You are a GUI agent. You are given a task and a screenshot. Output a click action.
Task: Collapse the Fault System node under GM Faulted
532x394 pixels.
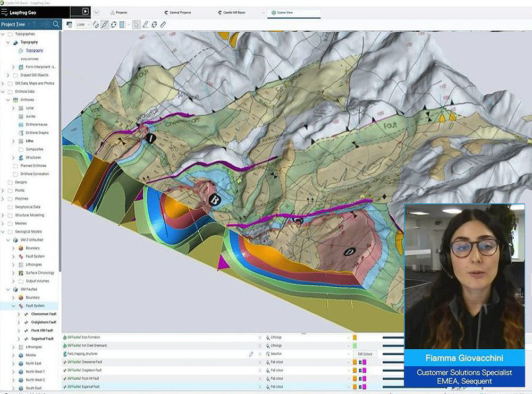pos(14,305)
